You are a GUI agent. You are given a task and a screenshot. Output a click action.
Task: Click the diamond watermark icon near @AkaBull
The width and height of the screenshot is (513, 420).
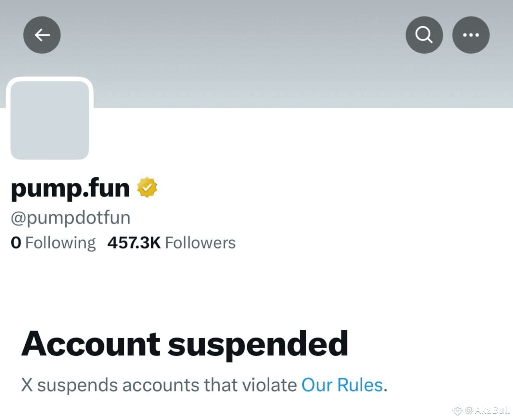(x=457, y=410)
